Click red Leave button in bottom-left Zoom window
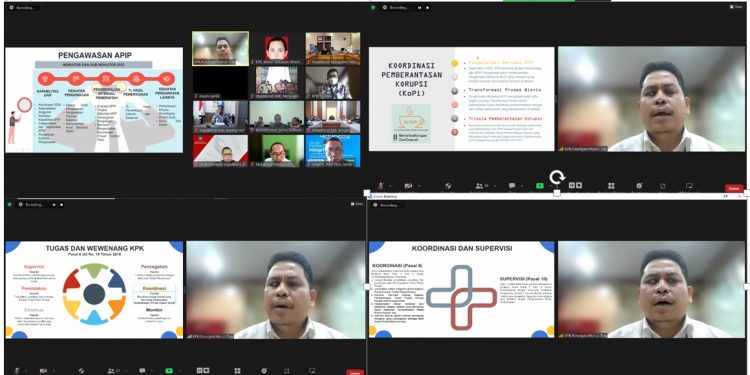 (x=354, y=373)
